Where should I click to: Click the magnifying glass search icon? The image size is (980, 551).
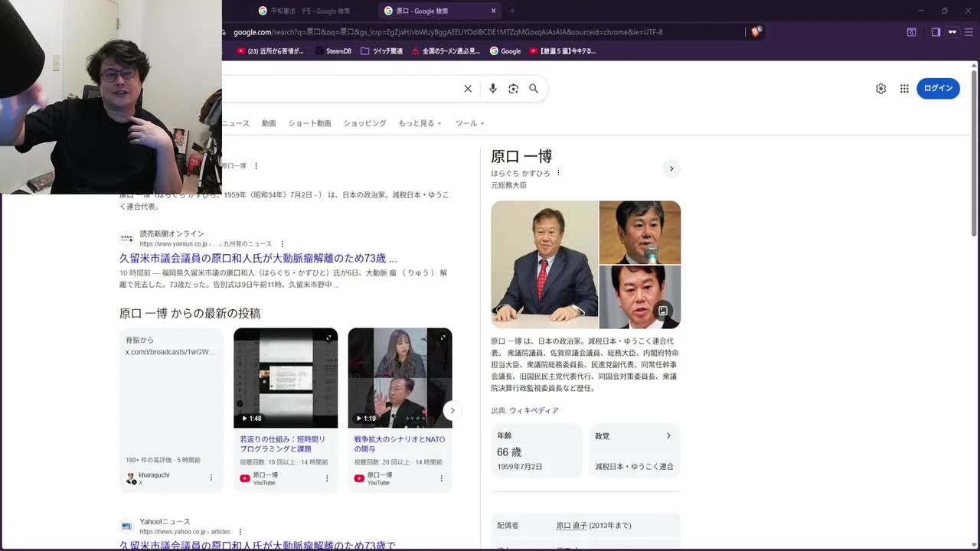[x=534, y=89]
